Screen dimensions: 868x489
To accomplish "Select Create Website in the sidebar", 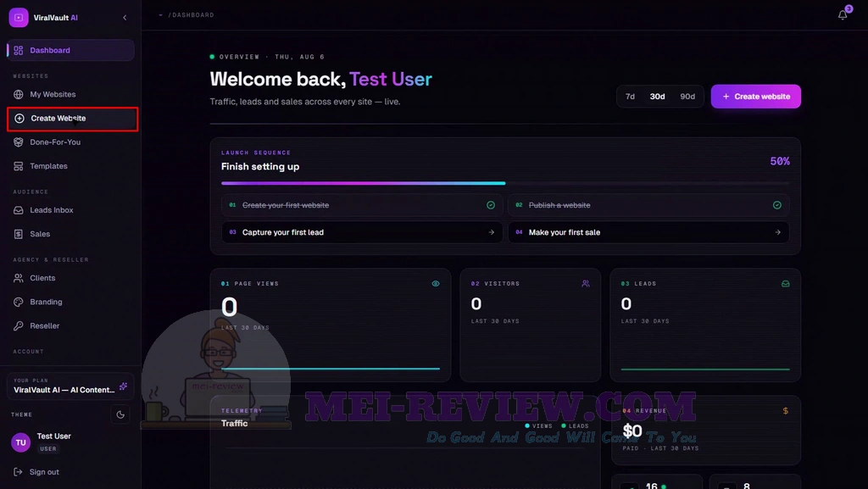I will click(72, 119).
